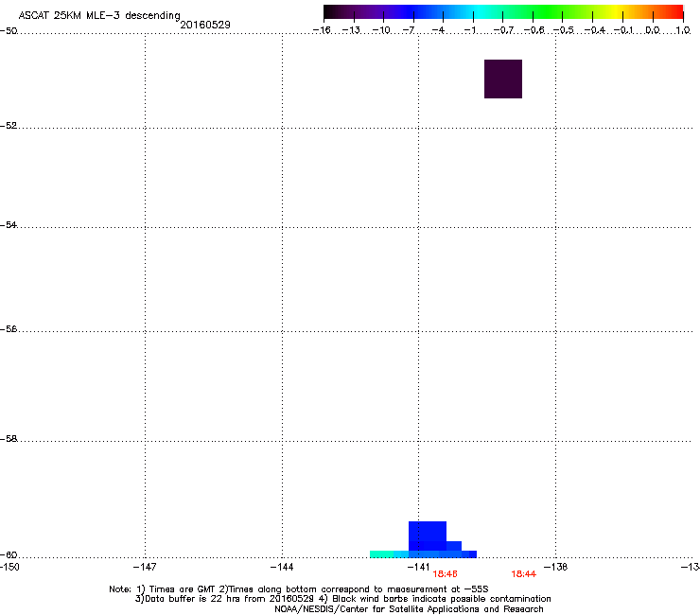Click the colorbar tick label 0.0
700x615 pixels.
(653, 30)
